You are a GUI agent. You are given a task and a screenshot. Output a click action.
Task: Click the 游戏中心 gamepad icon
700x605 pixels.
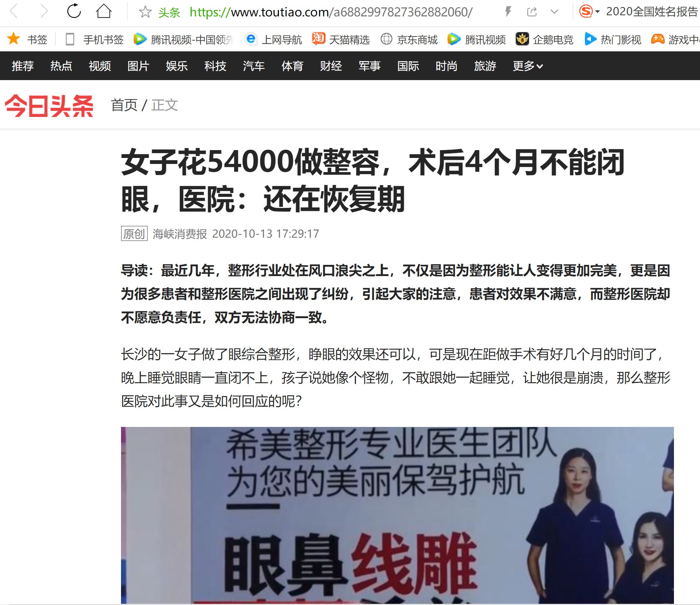pos(658,39)
